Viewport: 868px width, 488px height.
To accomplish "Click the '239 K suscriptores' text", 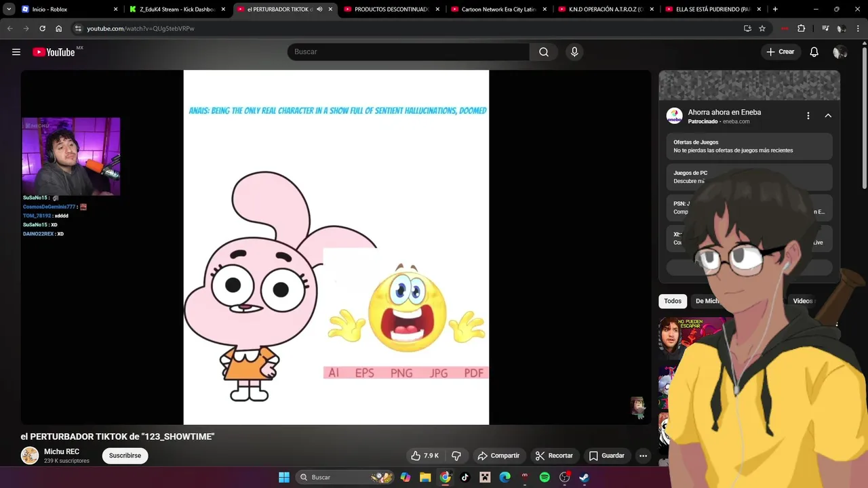I will 66,461.
